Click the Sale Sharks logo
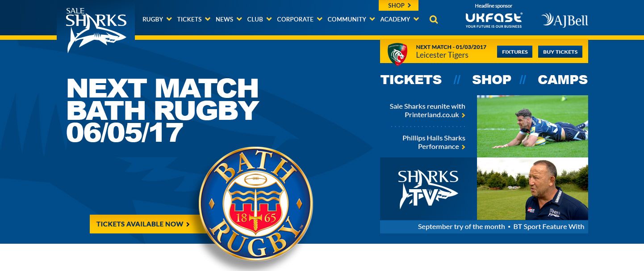 pyautogui.click(x=96, y=30)
